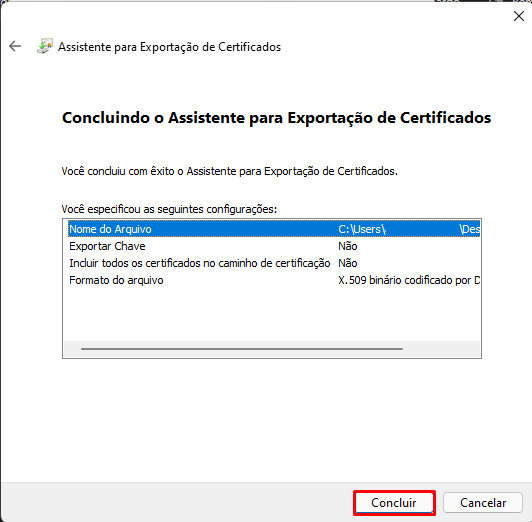Select the Formato do arquivo row

(274, 280)
